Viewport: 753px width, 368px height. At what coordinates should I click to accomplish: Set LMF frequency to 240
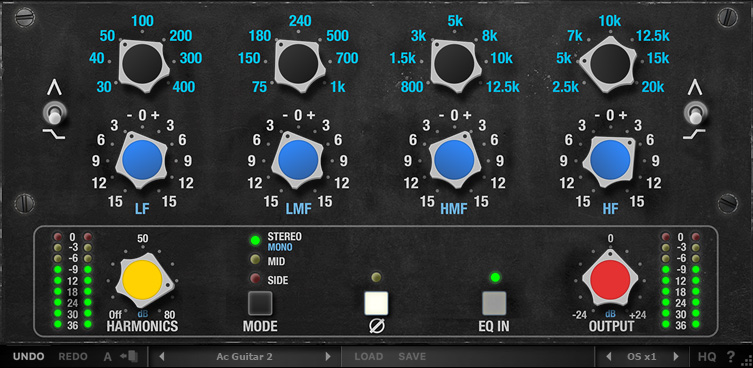coord(300,21)
